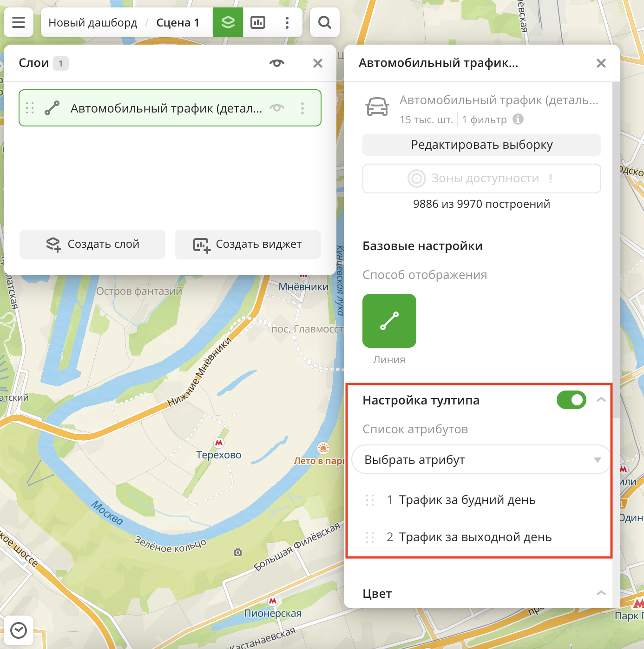Open the hamburger main menu
Viewport: 644px width, 649px height.
pos(19,22)
